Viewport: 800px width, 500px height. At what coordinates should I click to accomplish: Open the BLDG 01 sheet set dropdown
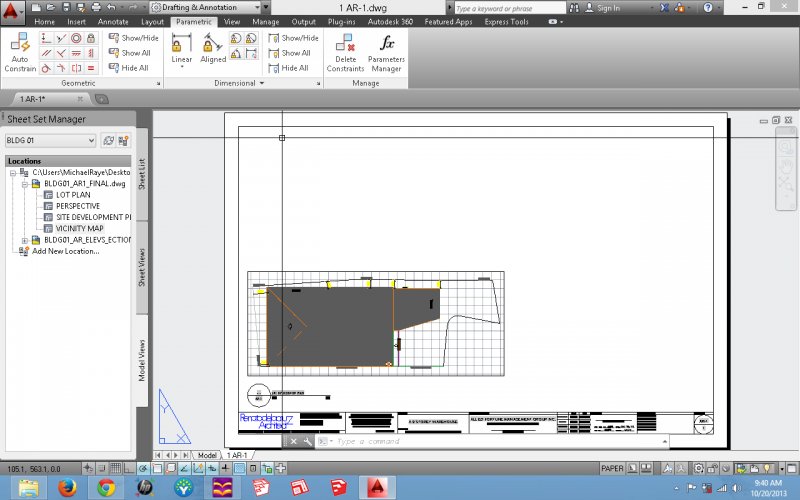coord(91,141)
